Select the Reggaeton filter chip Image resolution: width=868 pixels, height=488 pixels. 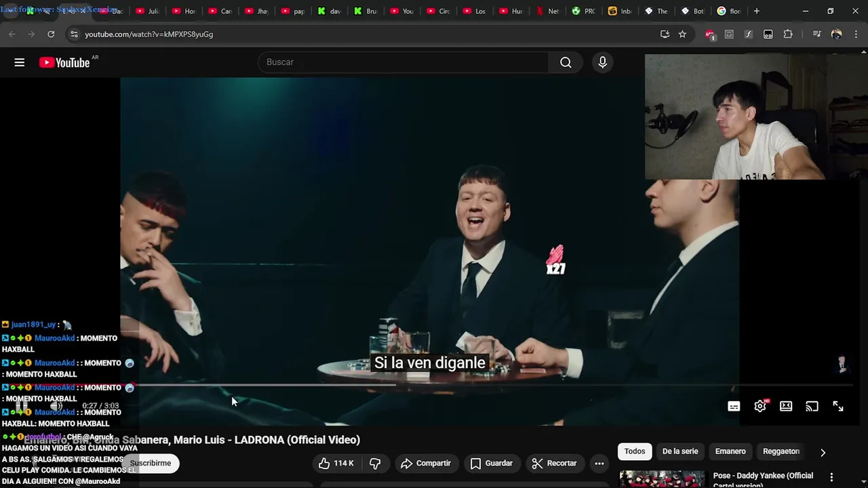coord(781,451)
